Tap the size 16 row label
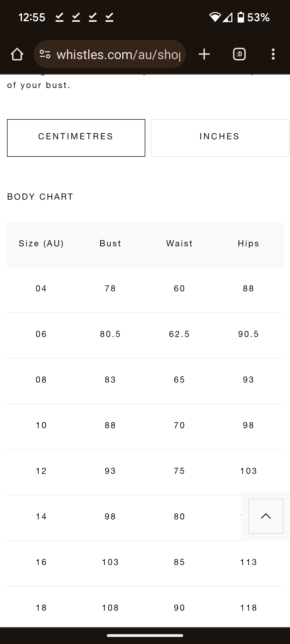This screenshot has width=290, height=644. coord(41,562)
